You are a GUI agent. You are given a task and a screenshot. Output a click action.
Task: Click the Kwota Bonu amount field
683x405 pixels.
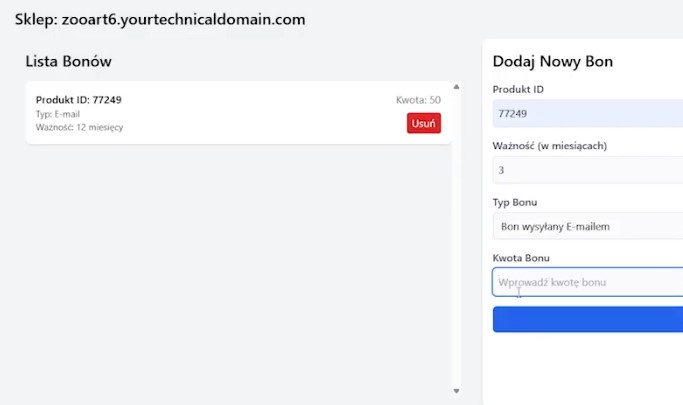588,282
